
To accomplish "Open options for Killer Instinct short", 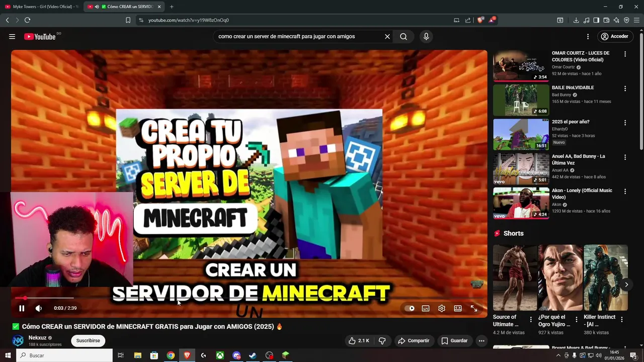I will click(622, 319).
